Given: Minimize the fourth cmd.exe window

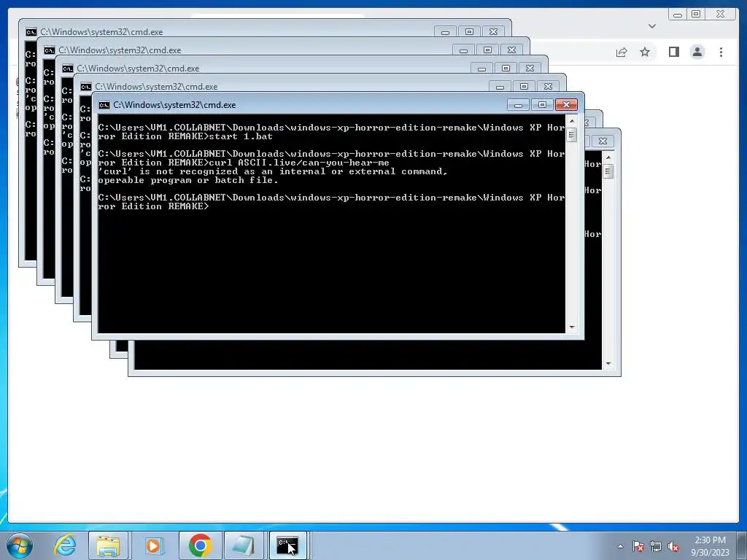Looking at the screenshot, I should pyautogui.click(x=463, y=50).
